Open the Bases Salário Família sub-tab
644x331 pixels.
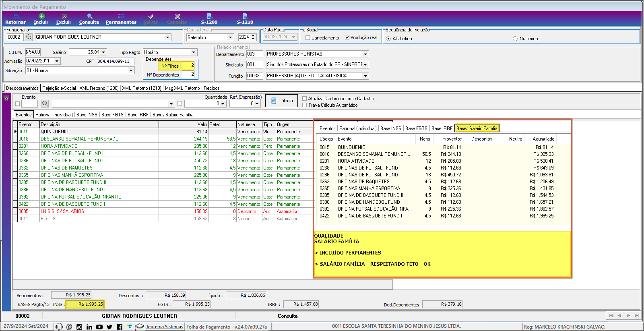click(173, 115)
